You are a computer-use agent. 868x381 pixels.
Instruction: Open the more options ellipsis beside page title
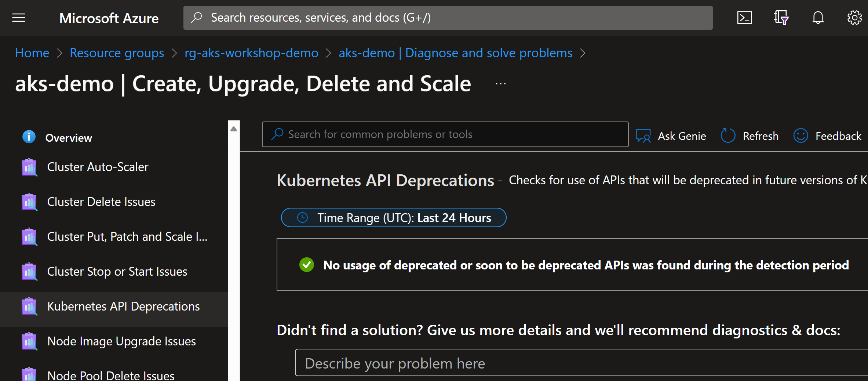pyautogui.click(x=501, y=84)
